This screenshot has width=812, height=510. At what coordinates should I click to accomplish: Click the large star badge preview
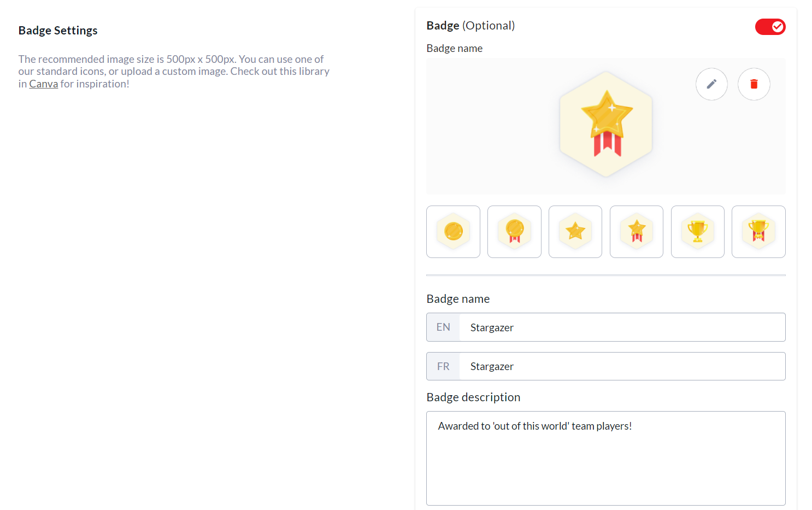606,124
